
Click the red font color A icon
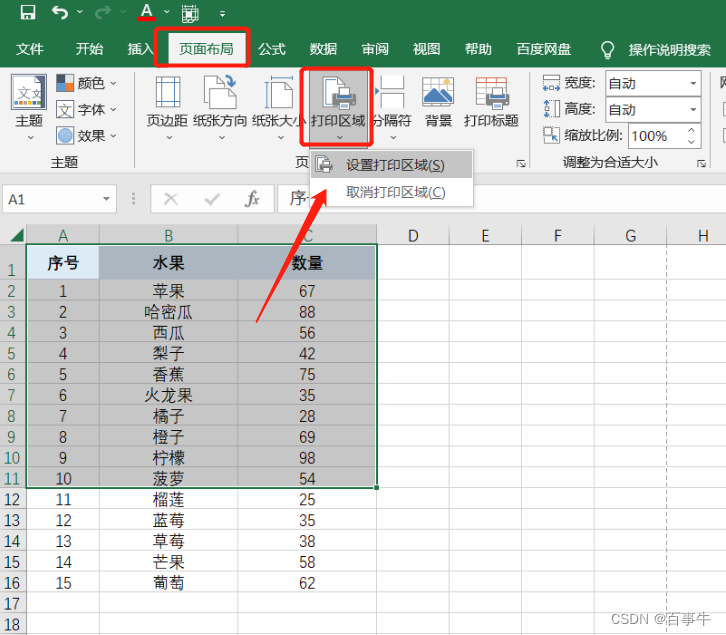point(147,12)
